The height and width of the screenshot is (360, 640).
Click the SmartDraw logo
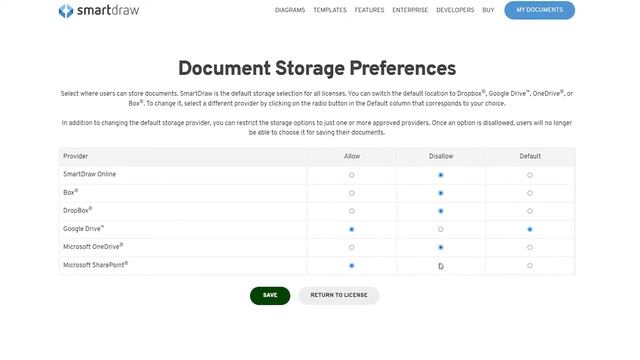[x=99, y=10]
